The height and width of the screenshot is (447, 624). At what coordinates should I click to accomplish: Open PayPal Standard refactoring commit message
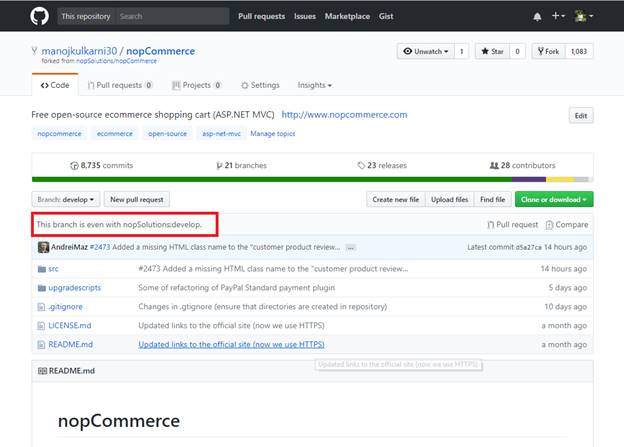[x=236, y=288]
